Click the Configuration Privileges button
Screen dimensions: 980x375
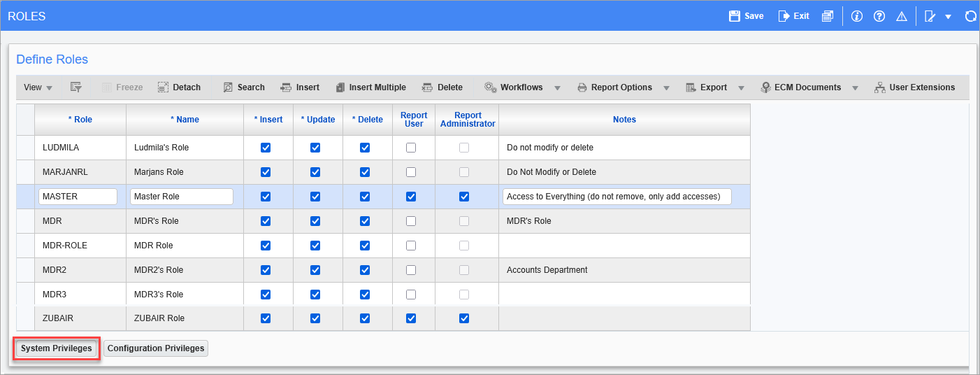(156, 348)
